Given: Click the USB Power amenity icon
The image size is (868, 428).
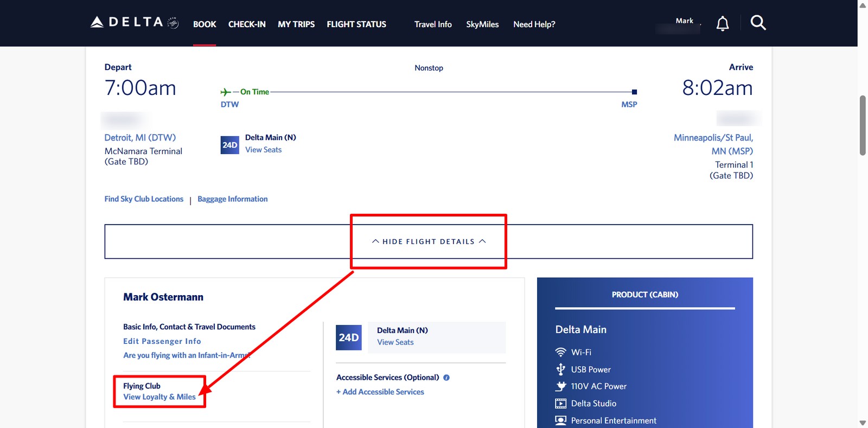Looking at the screenshot, I should coord(561,369).
